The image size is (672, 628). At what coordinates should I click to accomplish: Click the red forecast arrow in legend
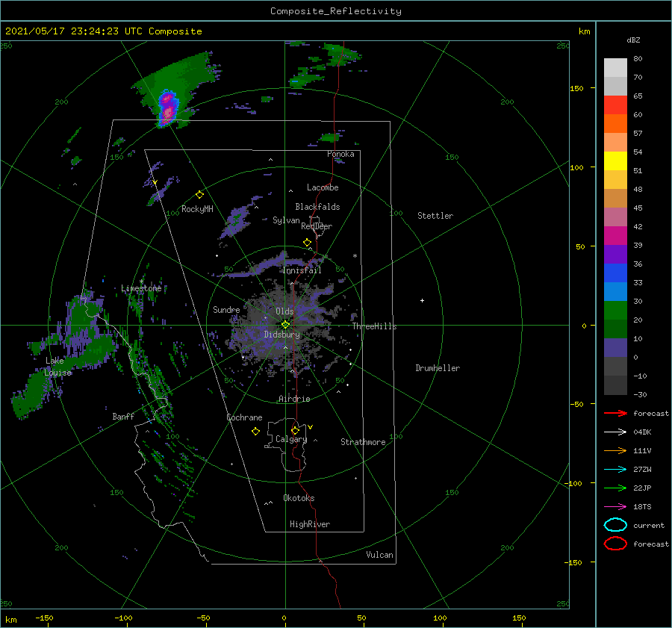pyautogui.click(x=615, y=413)
